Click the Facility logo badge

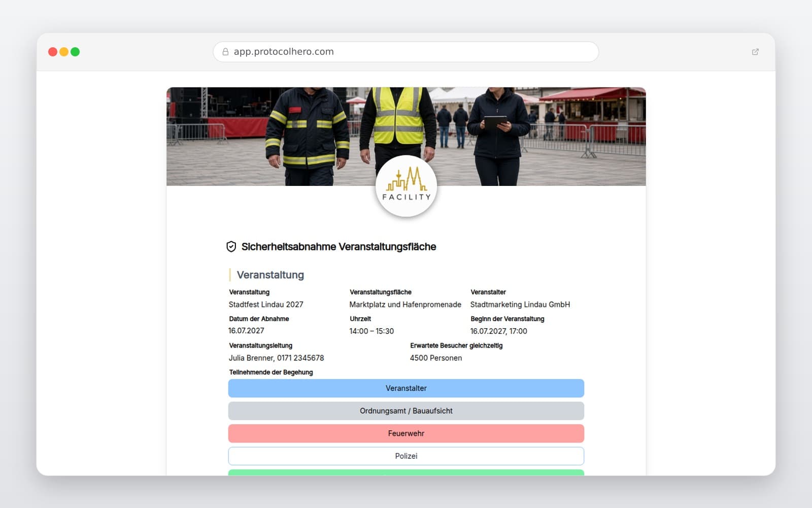(x=406, y=186)
